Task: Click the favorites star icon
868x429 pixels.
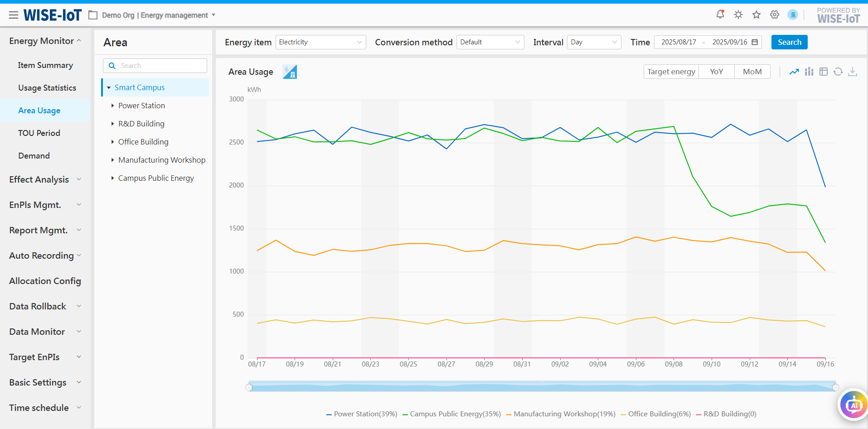Action: click(x=756, y=14)
